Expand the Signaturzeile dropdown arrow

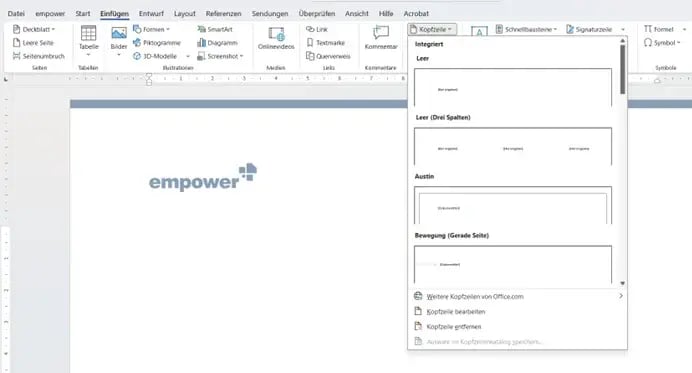click(x=623, y=30)
